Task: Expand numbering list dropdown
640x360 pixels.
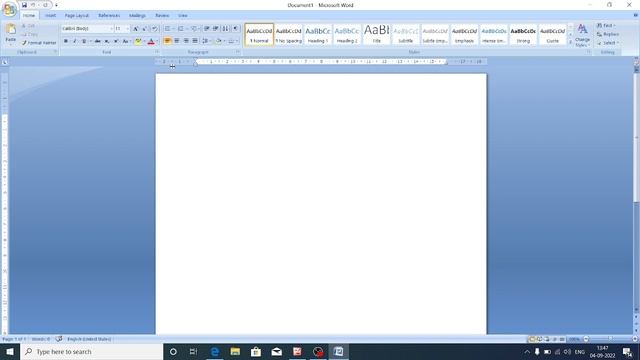Action: 187,29
